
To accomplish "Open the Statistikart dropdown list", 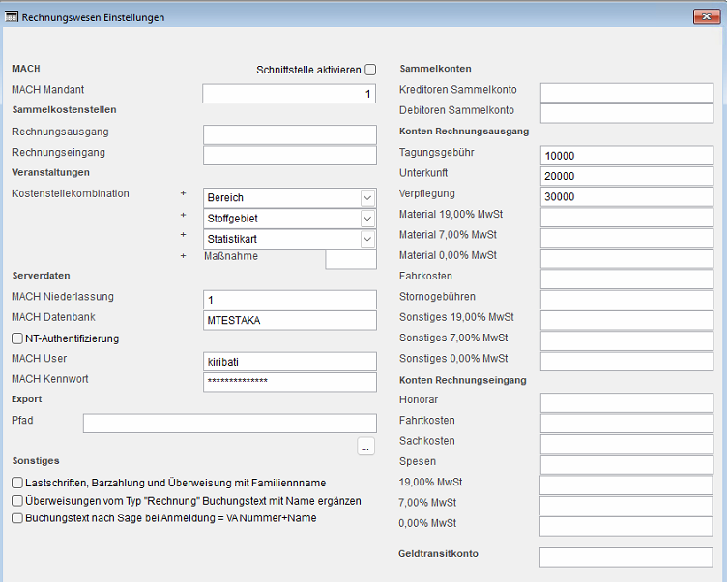I will [x=290, y=239].
